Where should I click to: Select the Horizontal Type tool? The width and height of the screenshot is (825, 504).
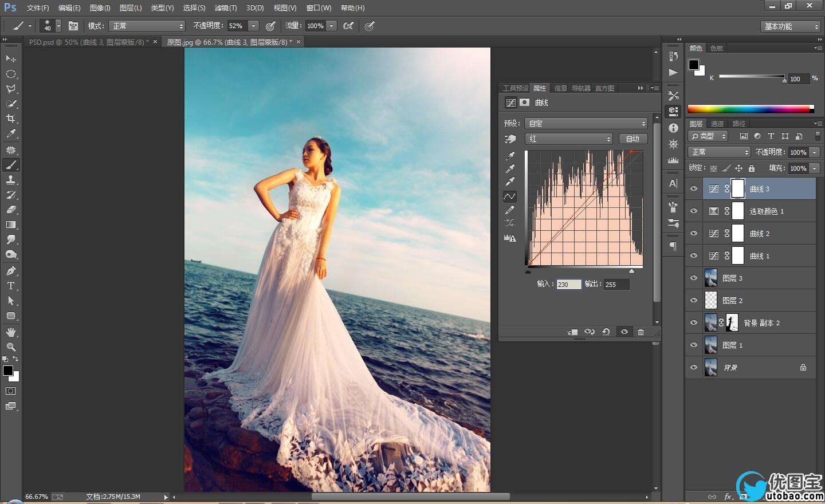click(x=10, y=286)
